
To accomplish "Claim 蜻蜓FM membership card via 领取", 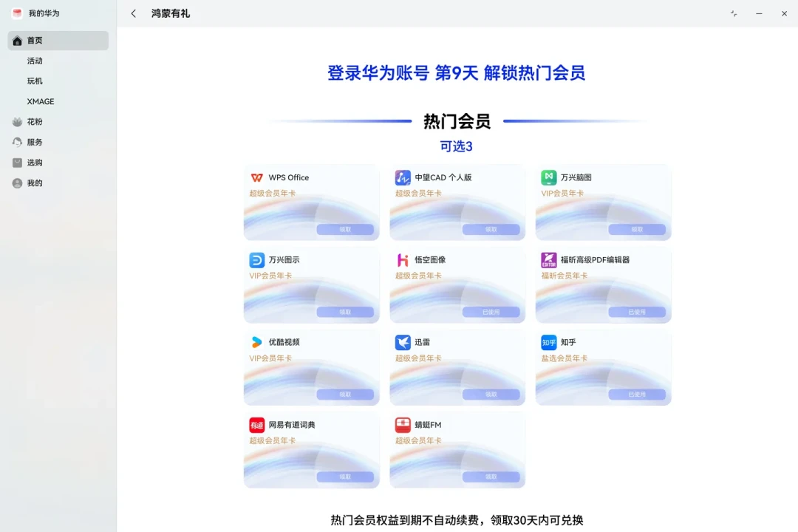I will pyautogui.click(x=491, y=477).
